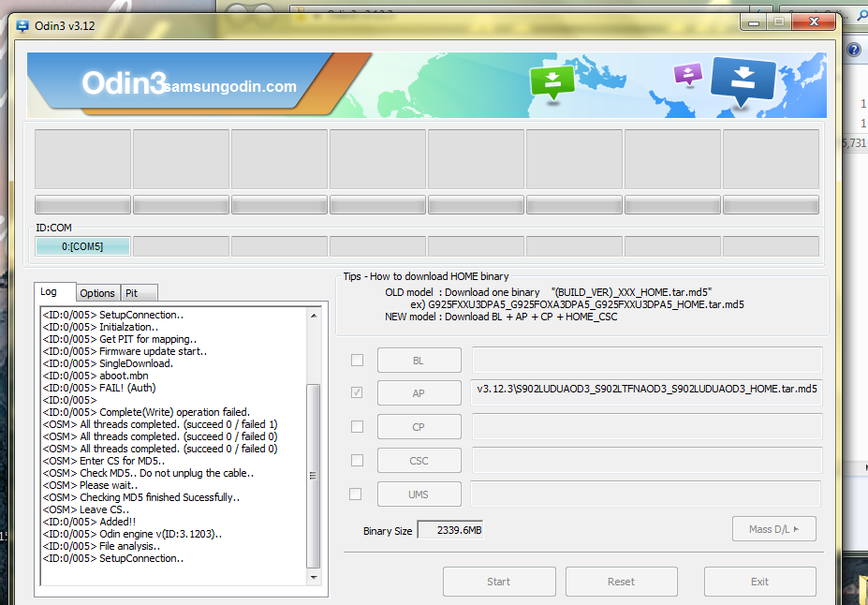Open the Options tab

point(97,293)
